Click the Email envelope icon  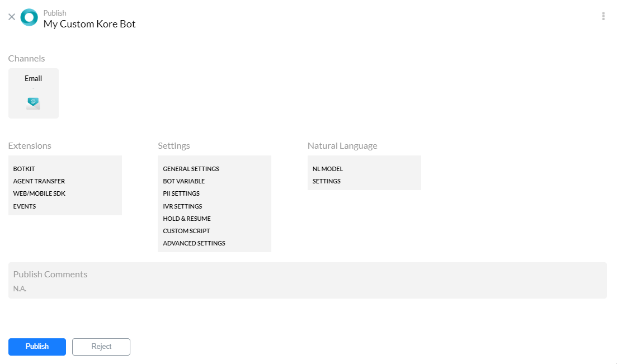33,103
